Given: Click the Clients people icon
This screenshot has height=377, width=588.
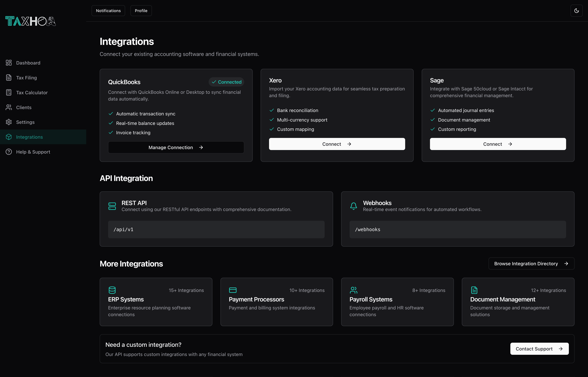Looking at the screenshot, I should [x=9, y=107].
